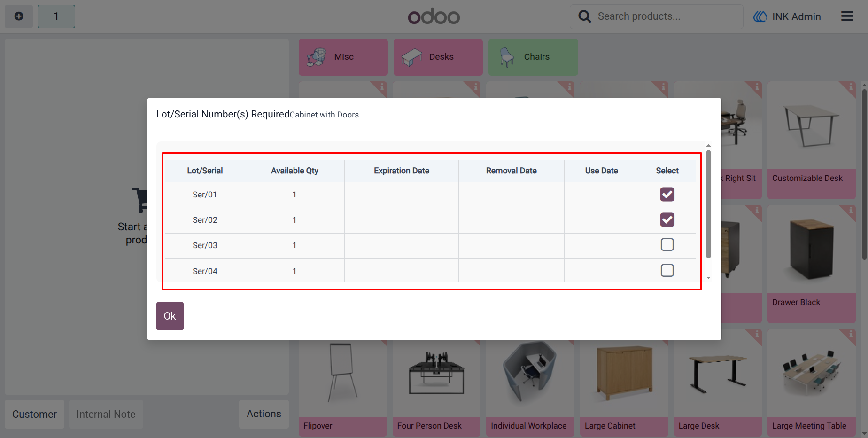Screen dimensions: 868x438
Task: Select the Chairs category
Action: pos(533,57)
